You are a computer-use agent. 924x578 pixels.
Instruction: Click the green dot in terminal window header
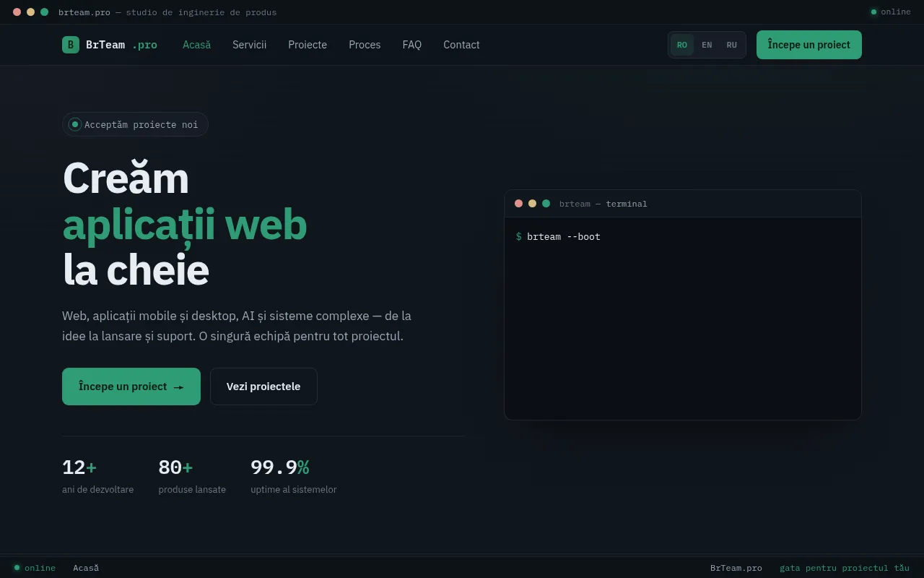(546, 204)
